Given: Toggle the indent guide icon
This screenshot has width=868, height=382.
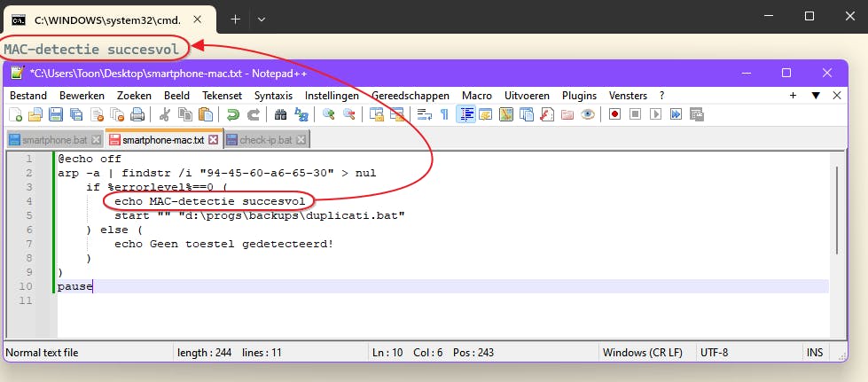Looking at the screenshot, I should [466, 114].
